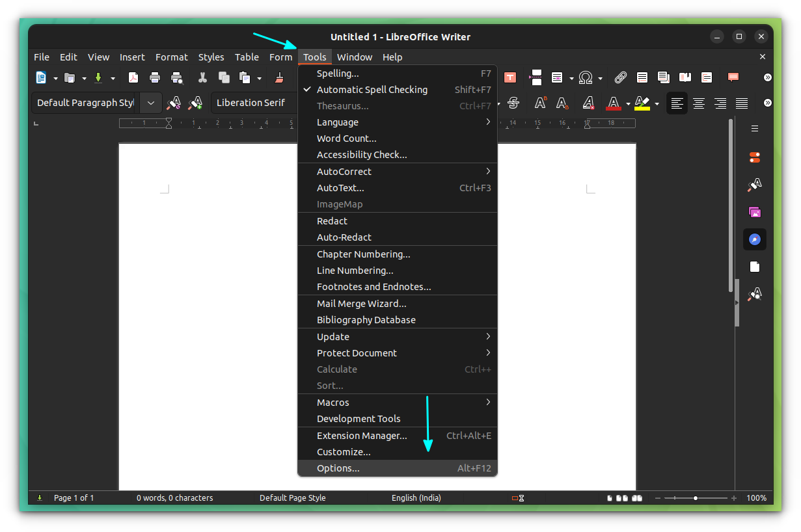The image size is (801, 532).
Task: Click the Insert Cross-reference icon
Action: click(x=707, y=78)
